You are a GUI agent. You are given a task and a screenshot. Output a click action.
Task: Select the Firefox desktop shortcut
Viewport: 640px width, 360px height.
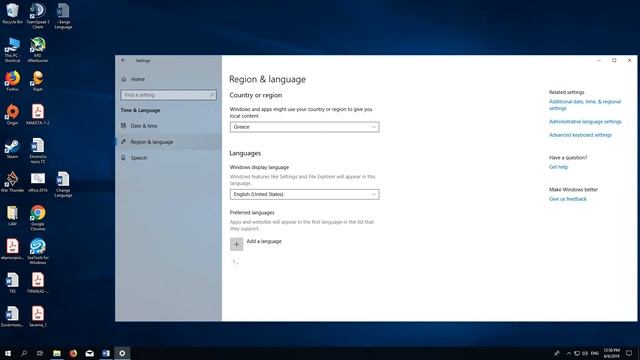[12, 81]
